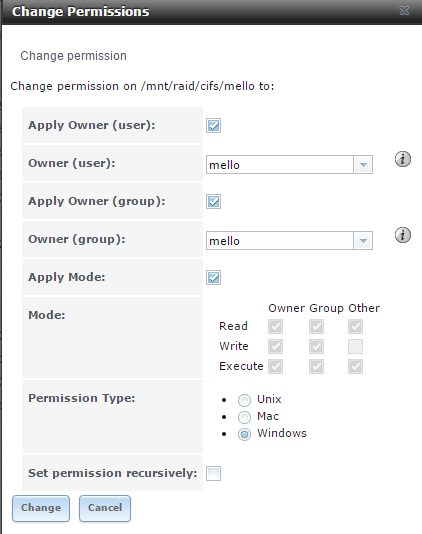Toggle Other Execute mode checkbox
Screen dimensions: 422x534
pos(355,367)
